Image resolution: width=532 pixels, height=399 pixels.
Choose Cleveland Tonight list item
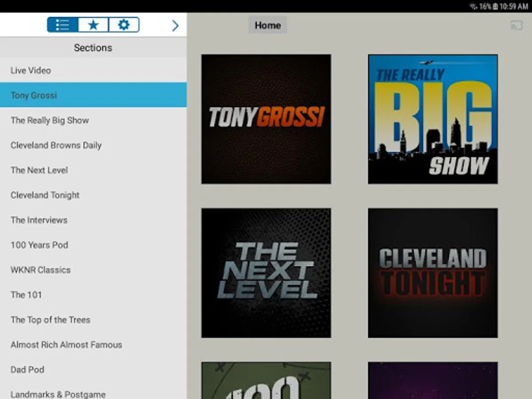93,195
